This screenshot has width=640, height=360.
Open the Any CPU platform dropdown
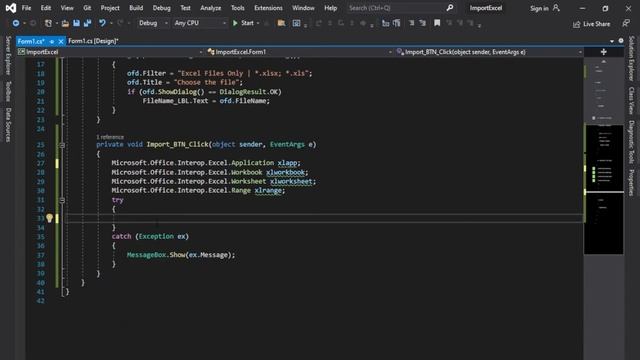click(x=200, y=23)
